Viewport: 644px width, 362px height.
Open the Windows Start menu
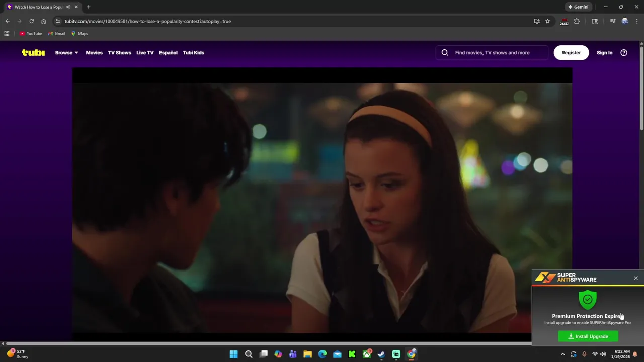coord(233,354)
